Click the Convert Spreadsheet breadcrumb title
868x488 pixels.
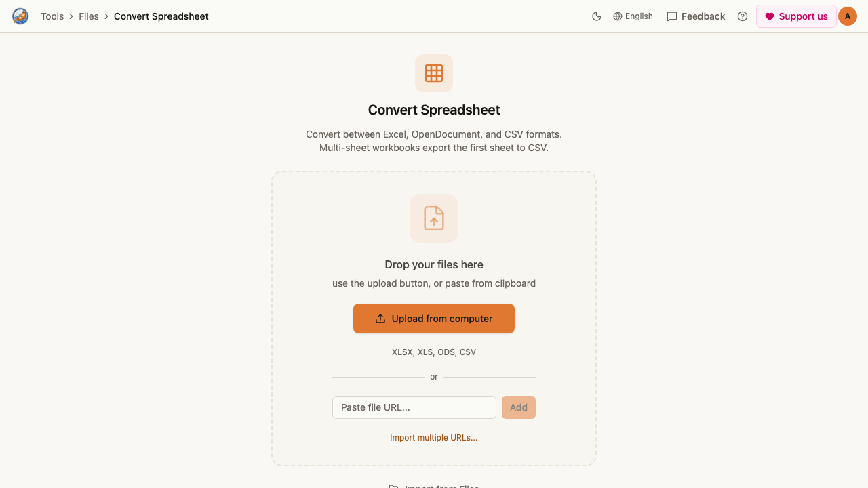(161, 16)
